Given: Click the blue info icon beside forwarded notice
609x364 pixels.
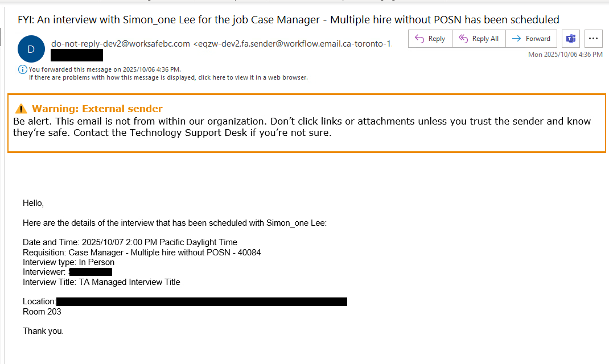Looking at the screenshot, I should pyautogui.click(x=23, y=69).
